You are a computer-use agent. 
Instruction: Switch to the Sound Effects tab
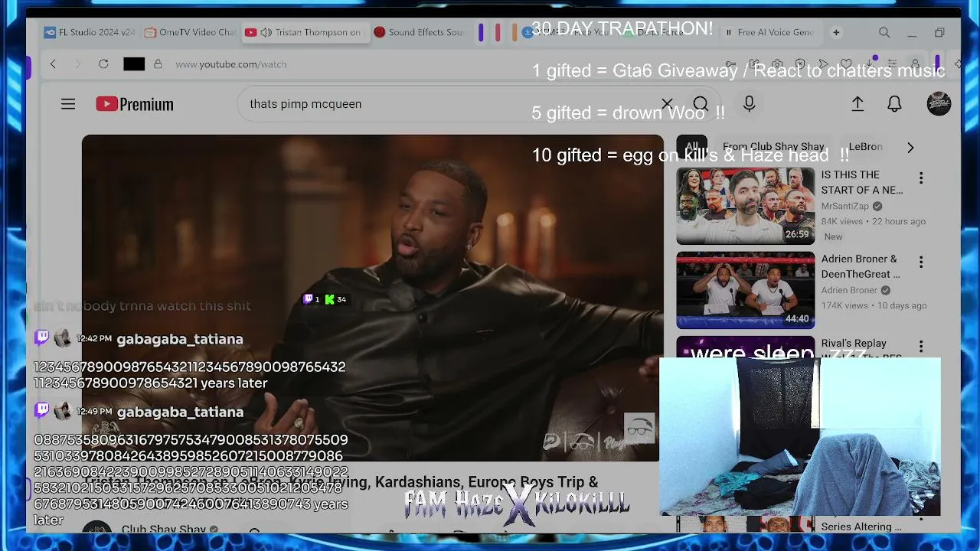tap(420, 32)
